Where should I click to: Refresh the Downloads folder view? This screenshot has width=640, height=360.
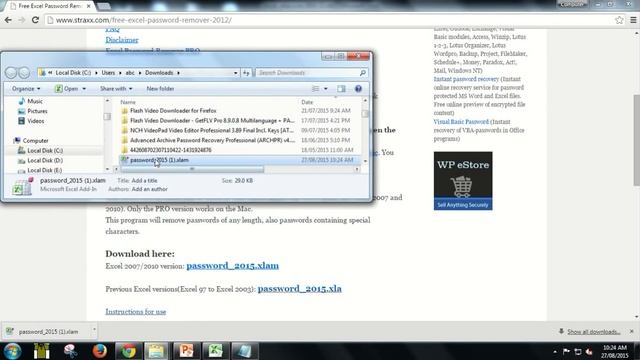click(x=246, y=73)
